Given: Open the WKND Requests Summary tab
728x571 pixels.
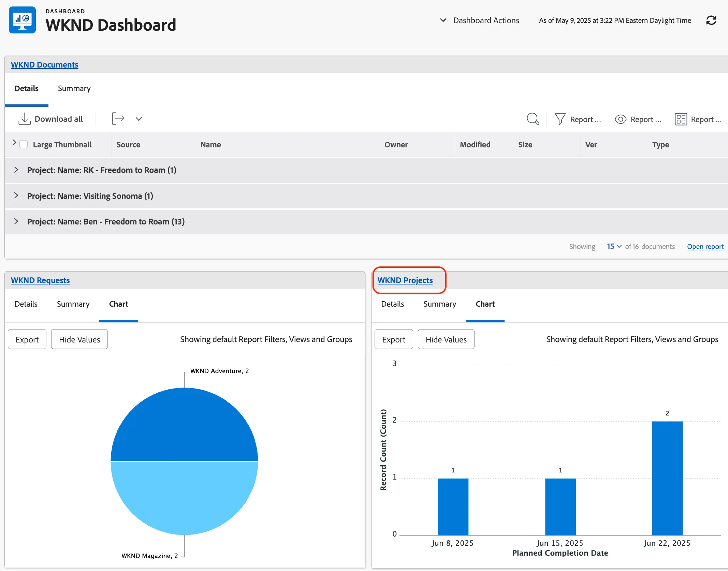Looking at the screenshot, I should pos(73,304).
